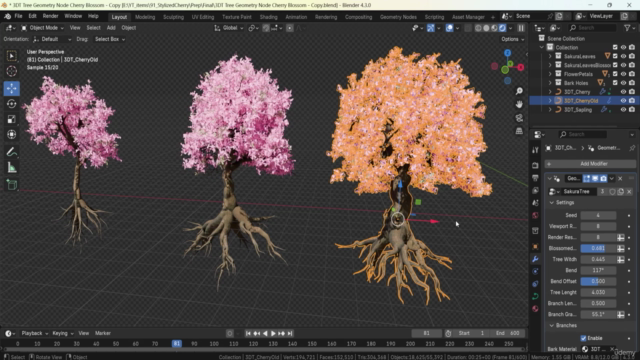Toggle FlowerPetals exclude checkbox
The image size is (640, 360).
(x=615, y=74)
